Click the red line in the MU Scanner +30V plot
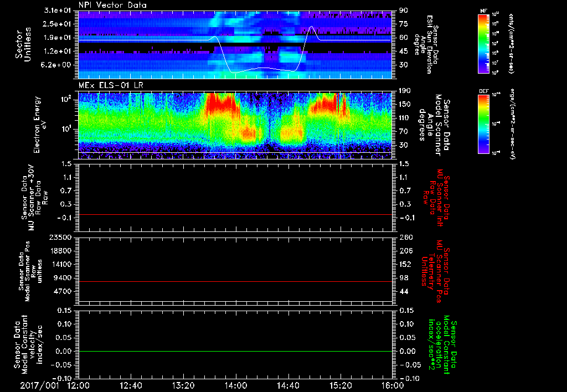 (235, 214)
